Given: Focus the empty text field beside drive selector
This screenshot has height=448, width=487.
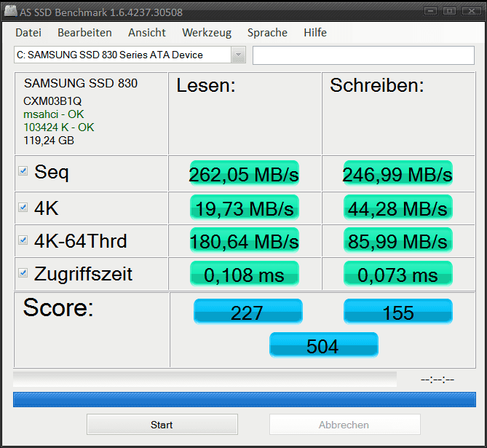Looking at the screenshot, I should click(x=363, y=55).
